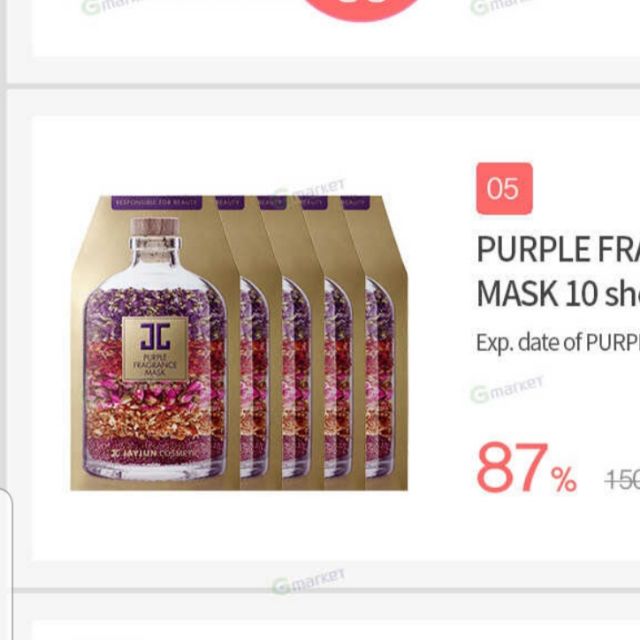Click the Gmarket watermark under expiry text
The image size is (640, 640).
(x=507, y=389)
